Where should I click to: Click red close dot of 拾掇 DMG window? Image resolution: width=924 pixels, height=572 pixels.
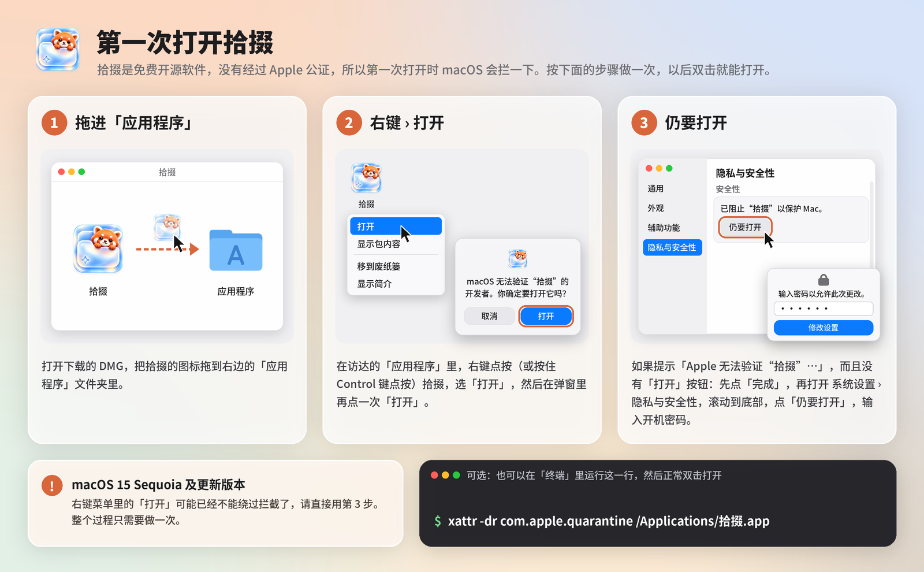point(61,172)
